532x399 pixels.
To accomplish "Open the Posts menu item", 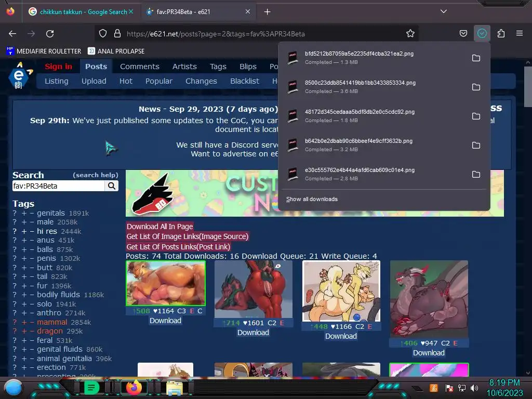I will tap(96, 66).
